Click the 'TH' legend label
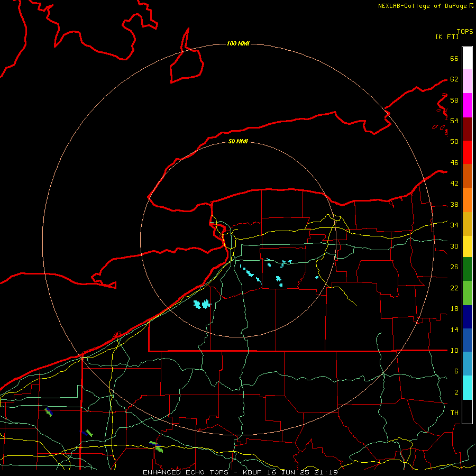 [x=454, y=413]
